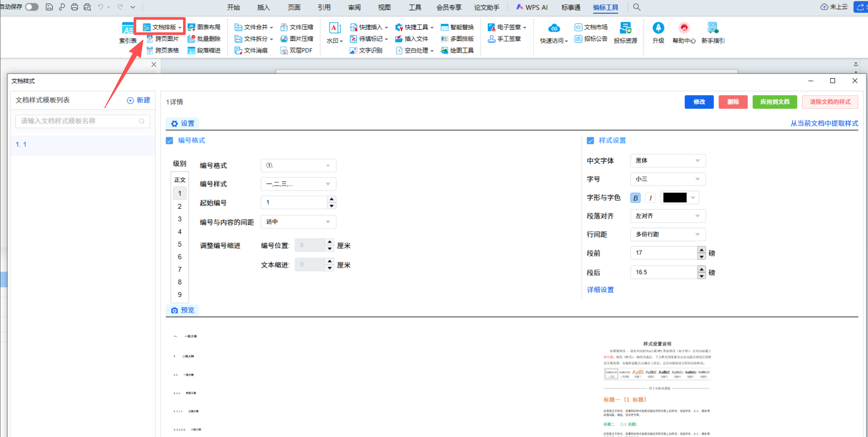Open 投标资源 bidding resources

[x=625, y=28]
